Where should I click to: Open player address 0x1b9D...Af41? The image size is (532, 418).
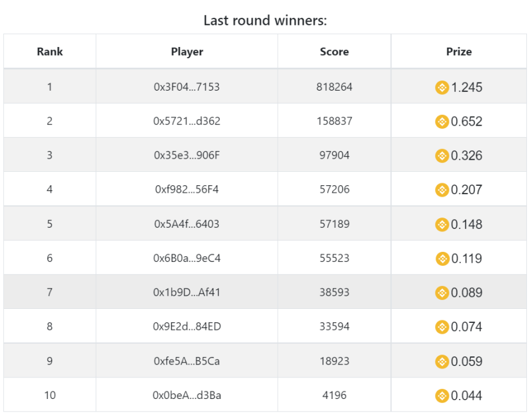[186, 292]
